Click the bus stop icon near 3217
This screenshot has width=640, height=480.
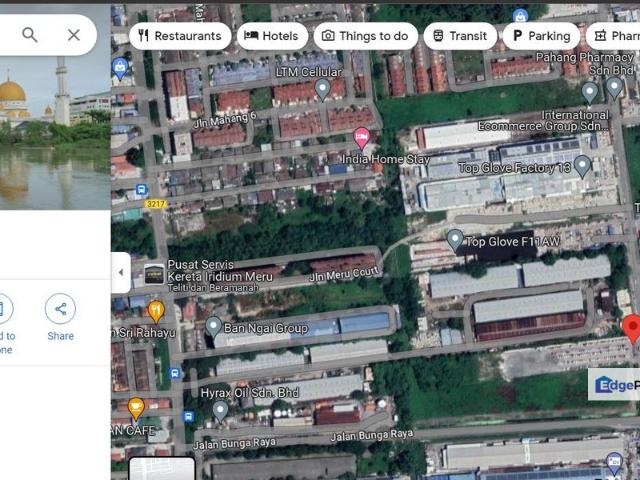pyautogui.click(x=142, y=189)
